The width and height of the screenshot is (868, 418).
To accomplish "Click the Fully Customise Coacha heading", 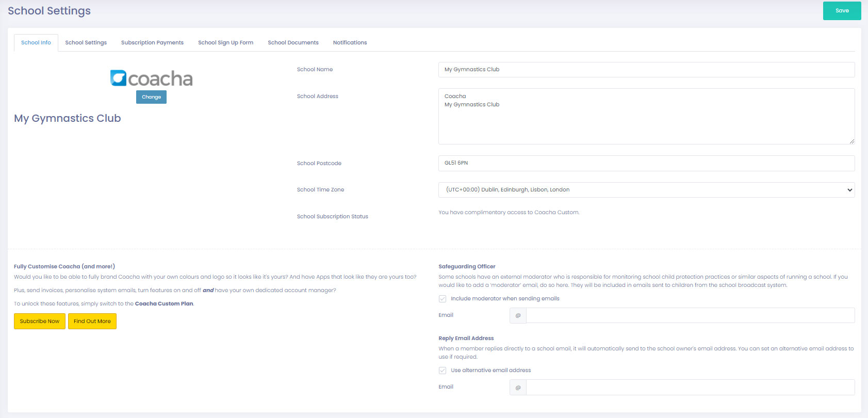I will click(64, 266).
